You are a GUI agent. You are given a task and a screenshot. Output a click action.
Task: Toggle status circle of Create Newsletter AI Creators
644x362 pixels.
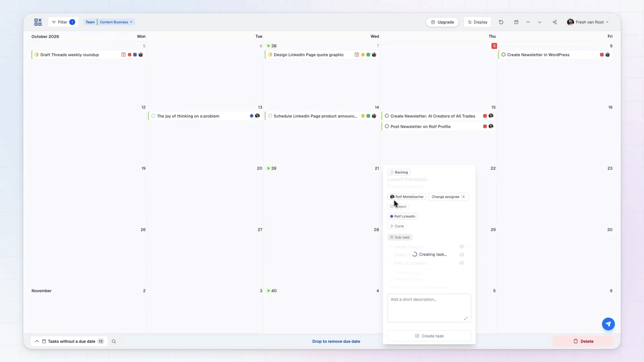(387, 116)
